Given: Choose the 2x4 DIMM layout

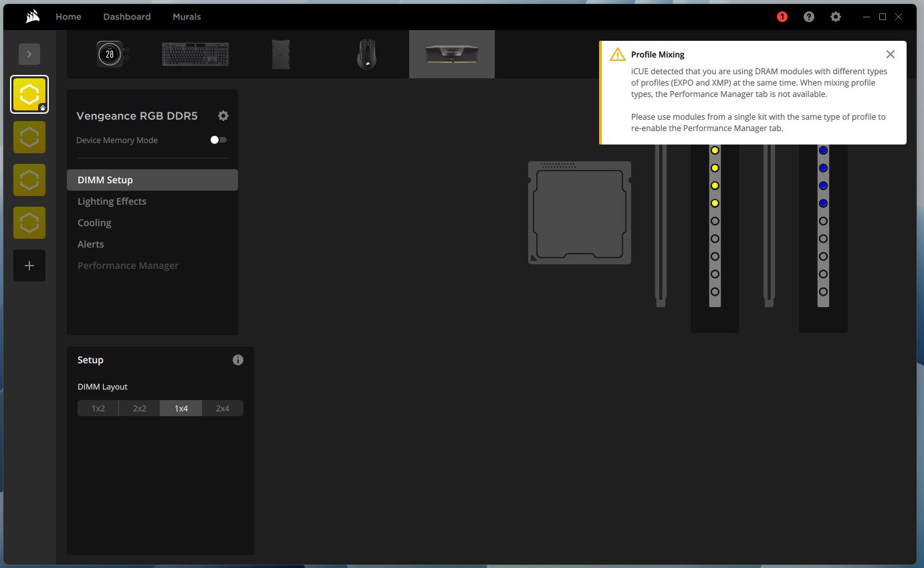Looking at the screenshot, I should [223, 408].
